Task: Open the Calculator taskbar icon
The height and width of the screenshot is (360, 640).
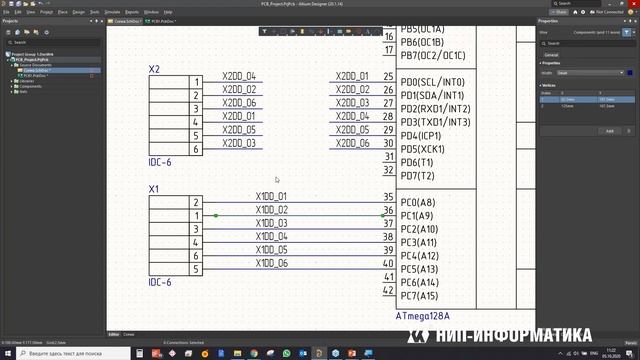Action: (x=140, y=353)
